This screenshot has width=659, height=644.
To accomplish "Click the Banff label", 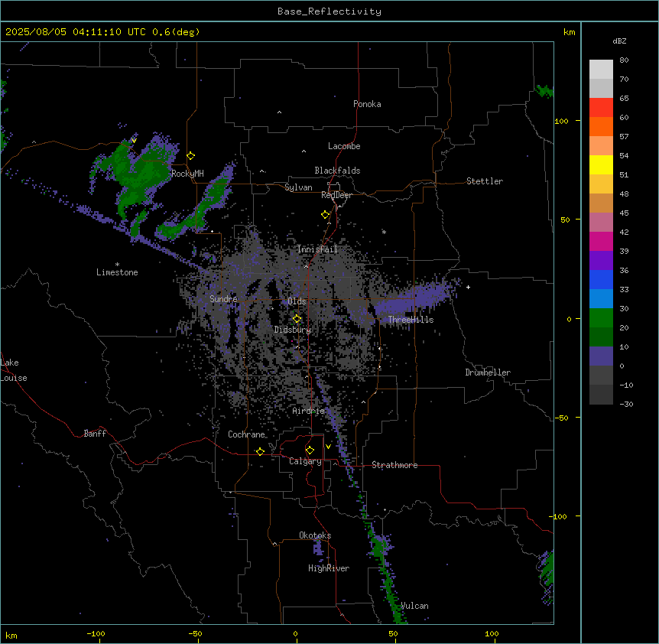I will tap(95, 434).
